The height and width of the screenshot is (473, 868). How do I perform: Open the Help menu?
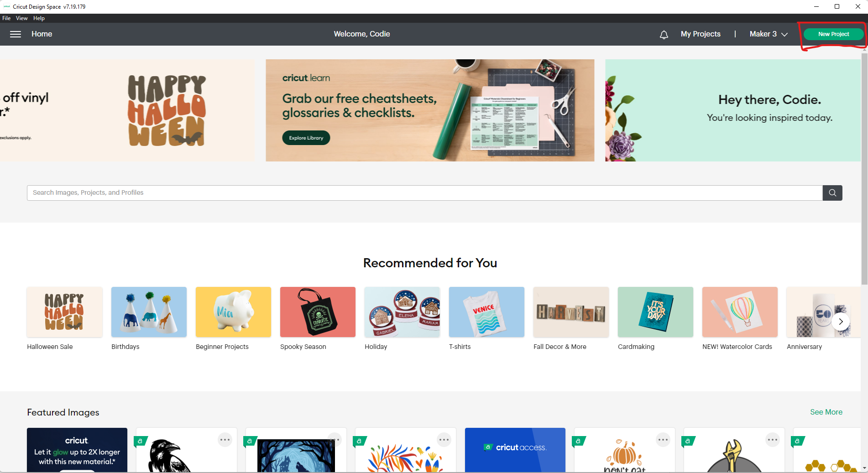[x=39, y=18]
